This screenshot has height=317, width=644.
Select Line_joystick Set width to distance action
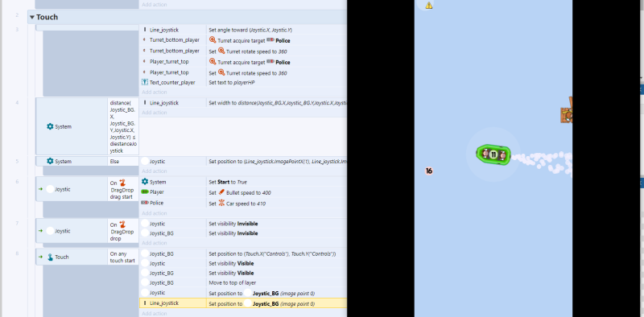tap(278, 103)
